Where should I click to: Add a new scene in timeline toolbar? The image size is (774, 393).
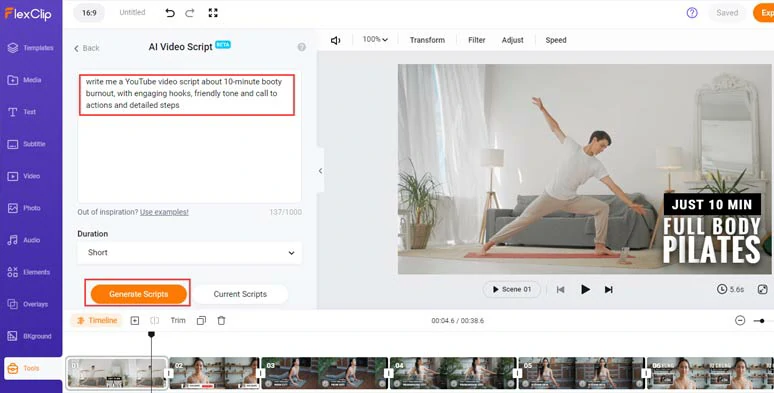[135, 320]
